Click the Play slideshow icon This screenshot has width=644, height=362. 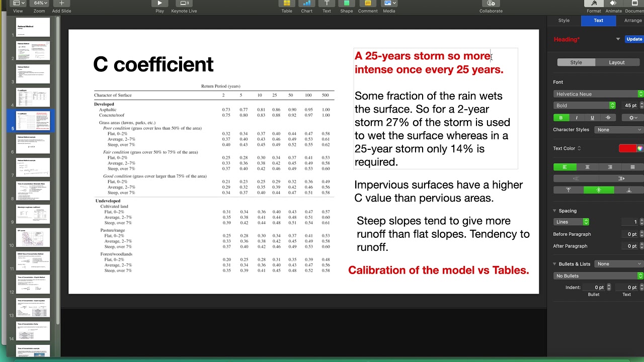159,3
